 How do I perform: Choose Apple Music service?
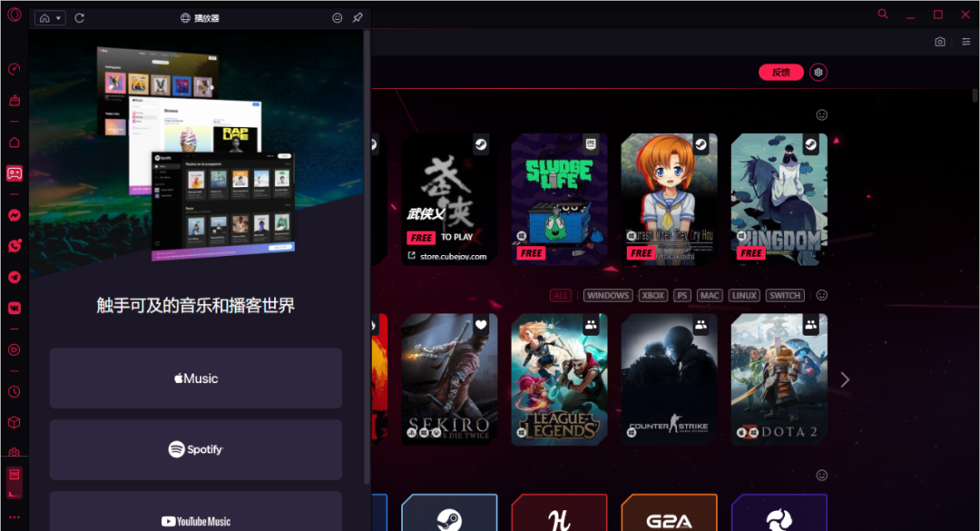[196, 379]
